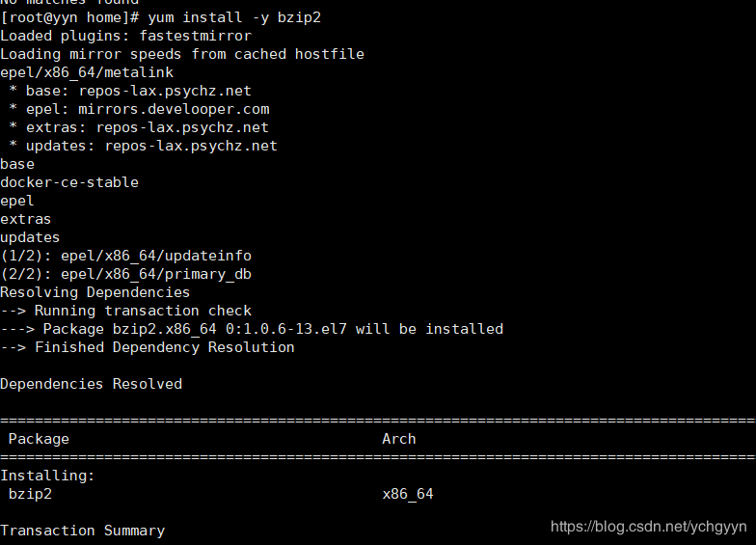Click the Arch column header

pyautogui.click(x=399, y=440)
